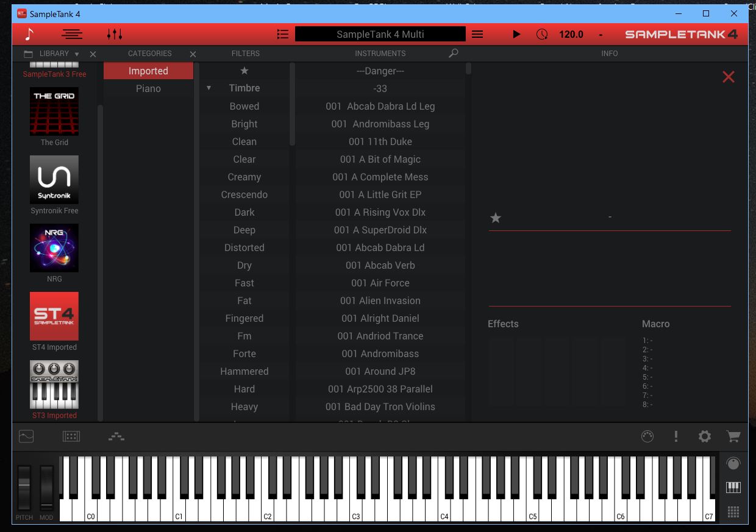
Task: Load instrument 001 Bad Day Tron Violins
Action: tap(380, 406)
